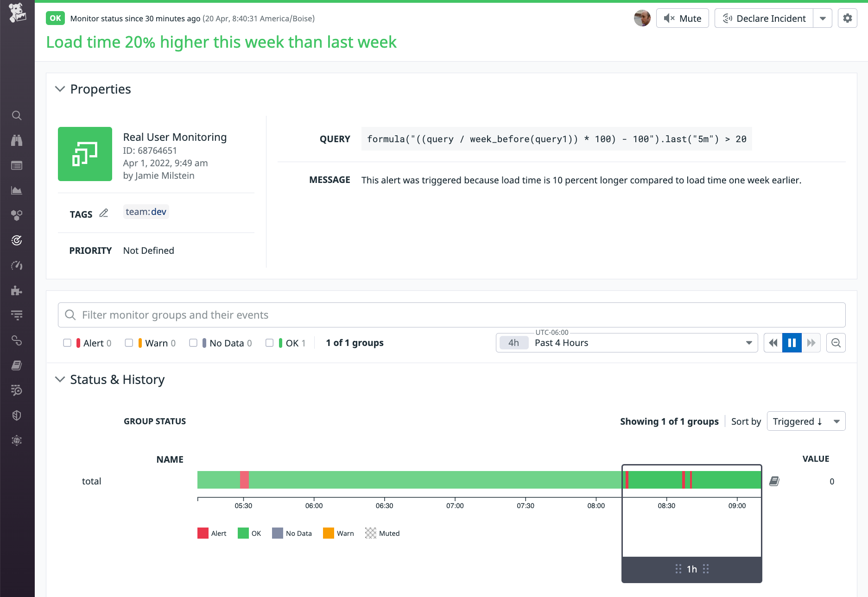Screen dimensions: 868x597
Task: Open the Watchdog binoculars icon
Action: [17, 140]
